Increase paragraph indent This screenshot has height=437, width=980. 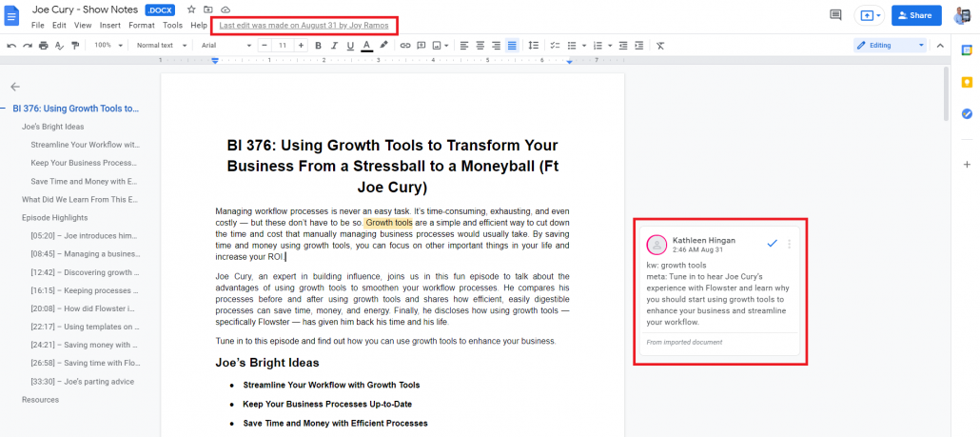(x=638, y=46)
